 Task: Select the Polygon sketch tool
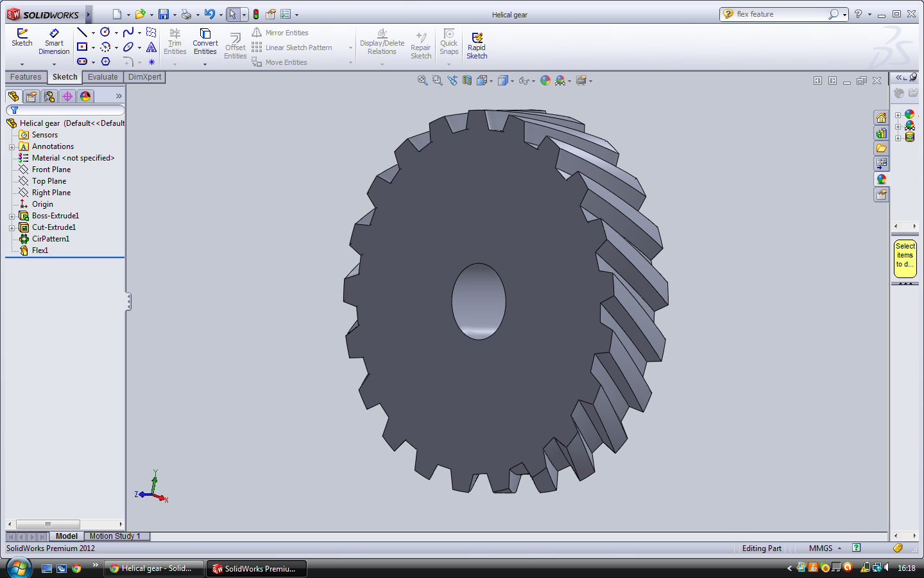(105, 62)
